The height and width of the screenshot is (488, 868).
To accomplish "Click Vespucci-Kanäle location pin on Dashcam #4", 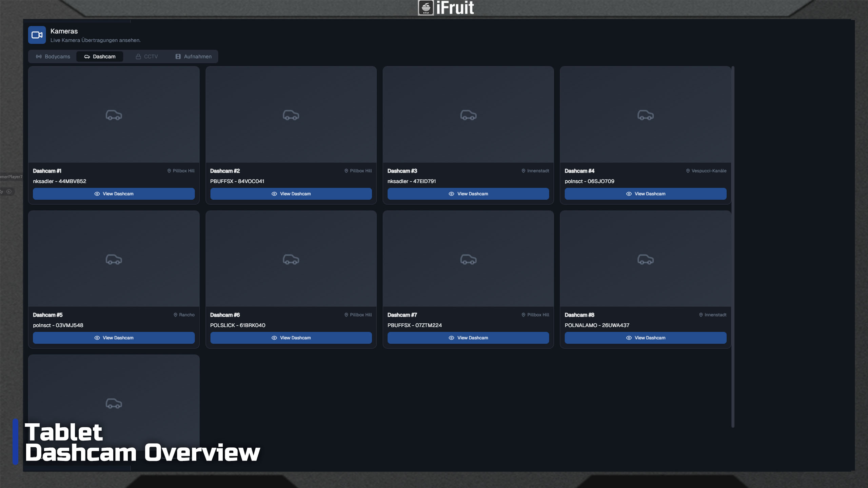I will tap(688, 171).
